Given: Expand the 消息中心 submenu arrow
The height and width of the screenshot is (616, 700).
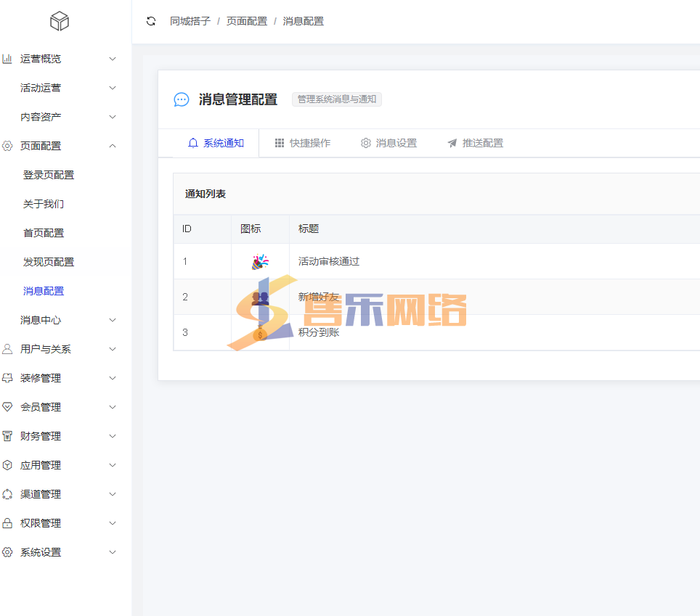Looking at the screenshot, I should (x=113, y=320).
